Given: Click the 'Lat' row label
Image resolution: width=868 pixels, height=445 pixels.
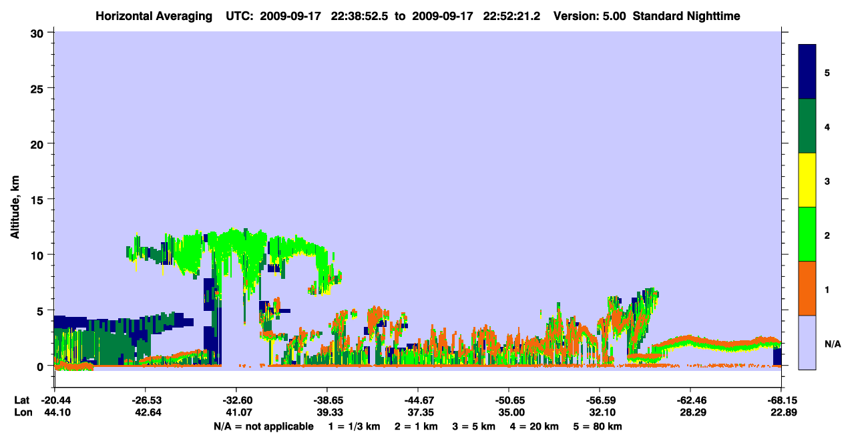Looking at the screenshot, I should (21, 400).
